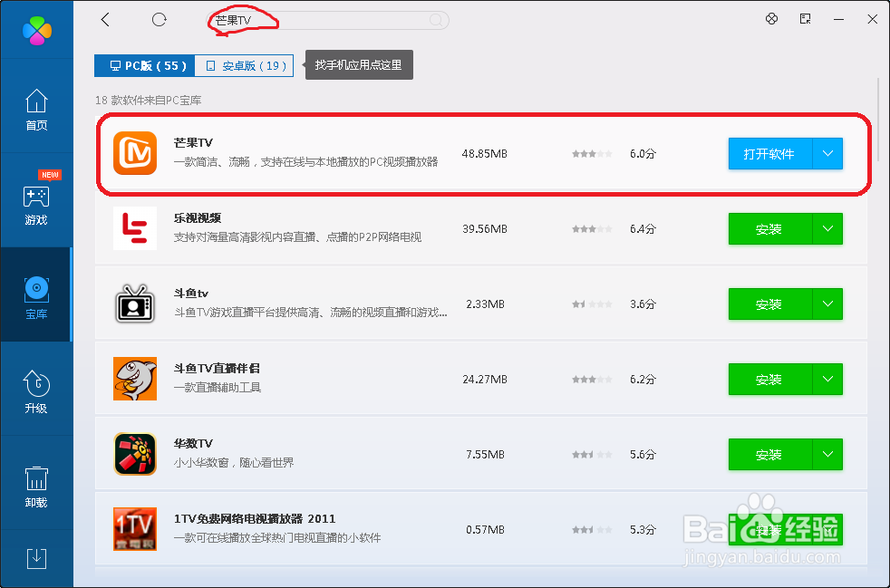Expand the 芒果TV install options arrow

pos(827,153)
